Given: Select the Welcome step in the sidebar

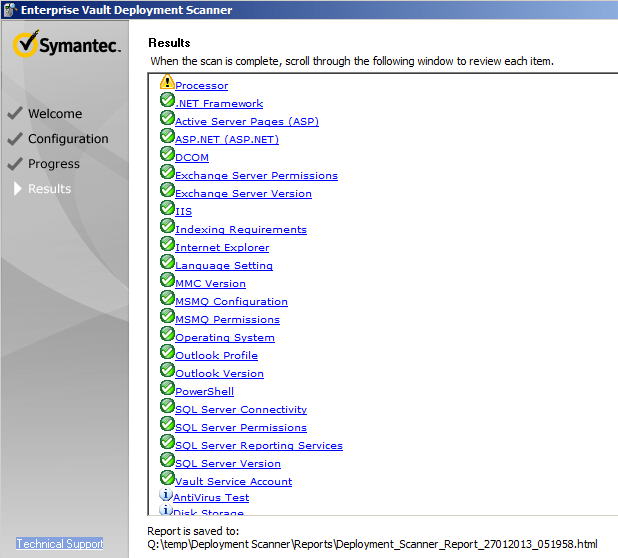Looking at the screenshot, I should coord(55,114).
